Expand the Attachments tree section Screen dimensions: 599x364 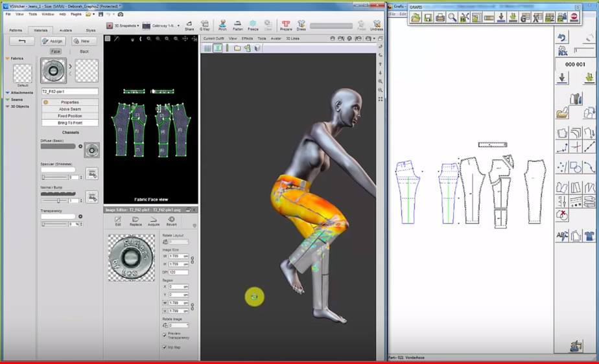(x=8, y=93)
